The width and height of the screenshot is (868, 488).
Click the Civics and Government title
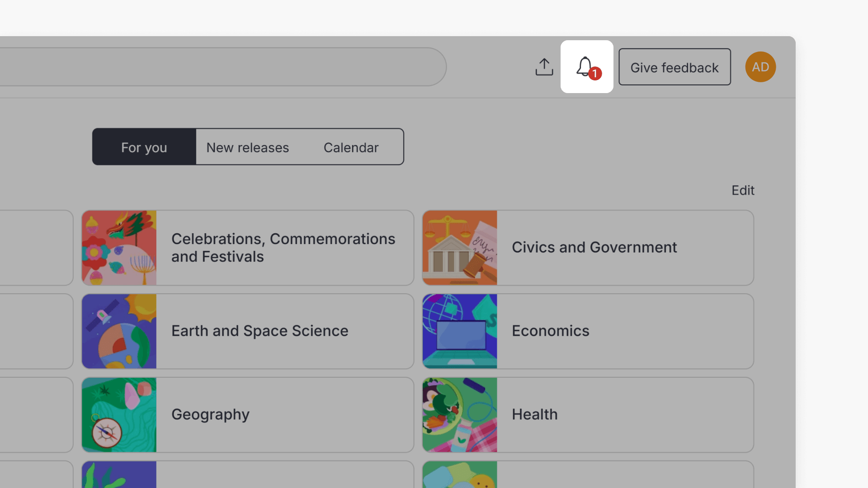[594, 247]
